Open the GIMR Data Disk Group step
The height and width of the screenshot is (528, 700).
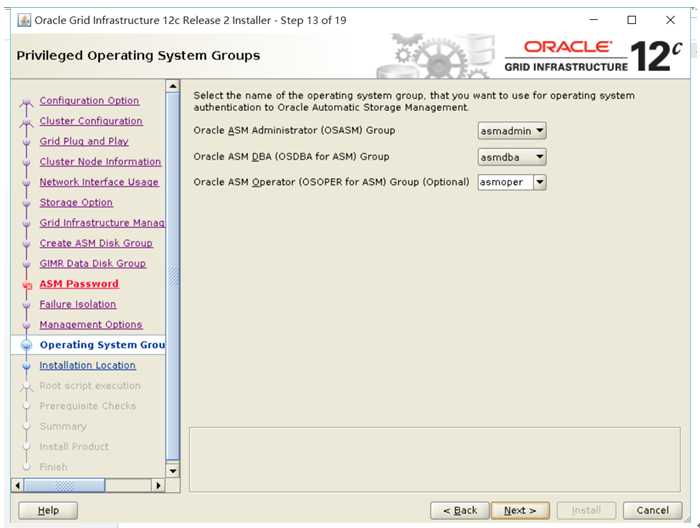coord(92,263)
